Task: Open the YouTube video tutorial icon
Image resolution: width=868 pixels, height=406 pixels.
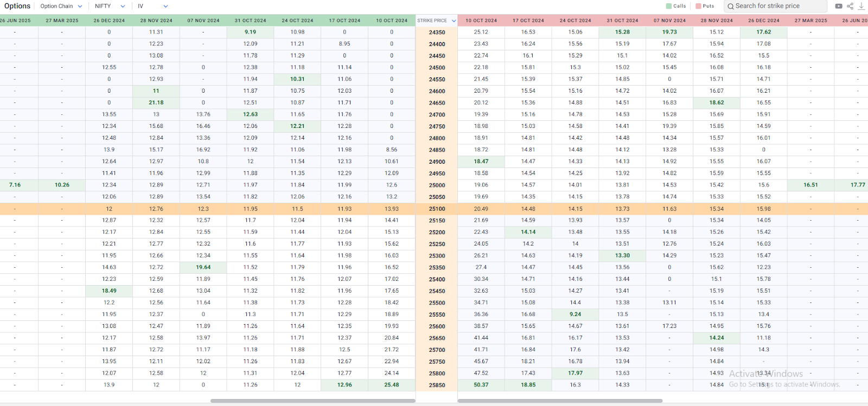Action: (839, 6)
